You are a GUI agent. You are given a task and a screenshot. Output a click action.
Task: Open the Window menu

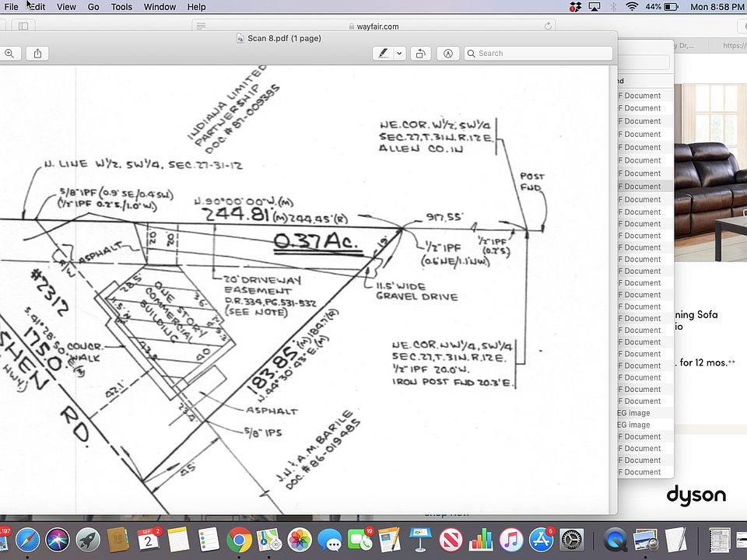[160, 6]
